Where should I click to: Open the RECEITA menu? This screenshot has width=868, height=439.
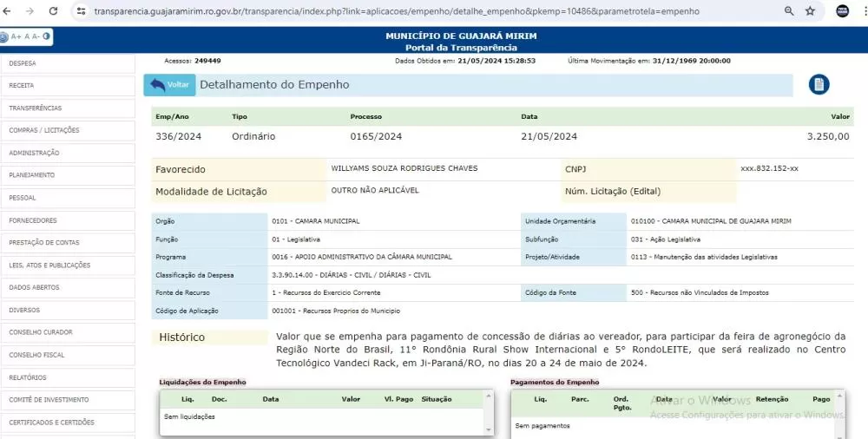pyautogui.click(x=68, y=85)
